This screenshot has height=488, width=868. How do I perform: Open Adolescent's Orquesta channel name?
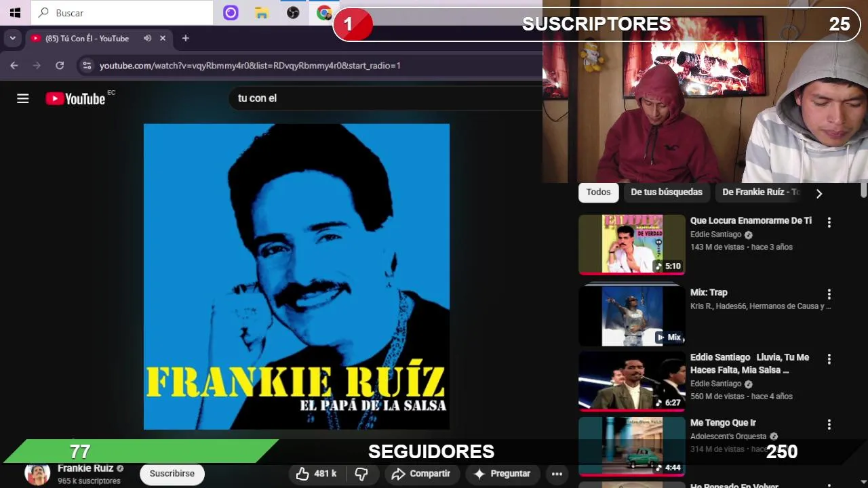click(728, 436)
